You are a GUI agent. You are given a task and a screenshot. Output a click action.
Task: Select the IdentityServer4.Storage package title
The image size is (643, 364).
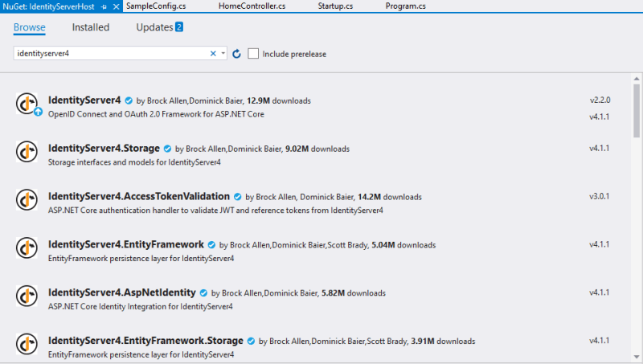pyautogui.click(x=104, y=148)
